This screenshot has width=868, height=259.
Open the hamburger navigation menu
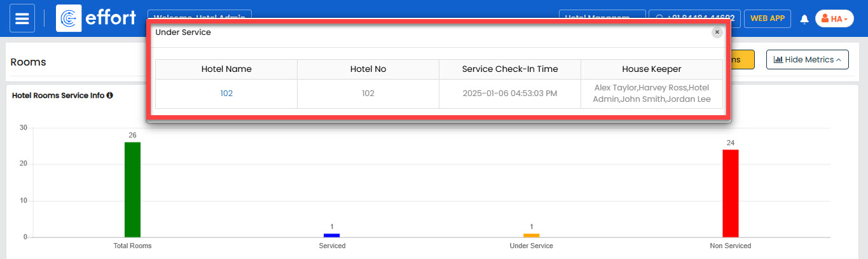click(22, 18)
